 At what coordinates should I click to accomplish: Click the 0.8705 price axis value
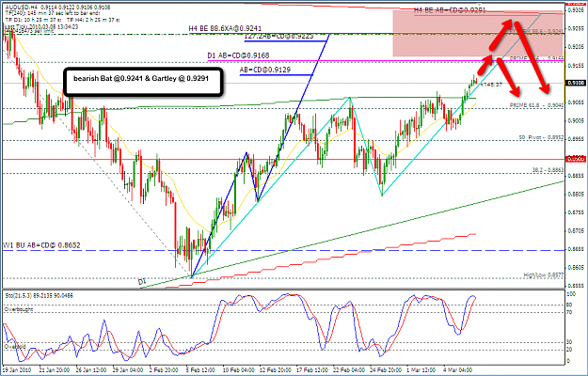tap(577, 230)
